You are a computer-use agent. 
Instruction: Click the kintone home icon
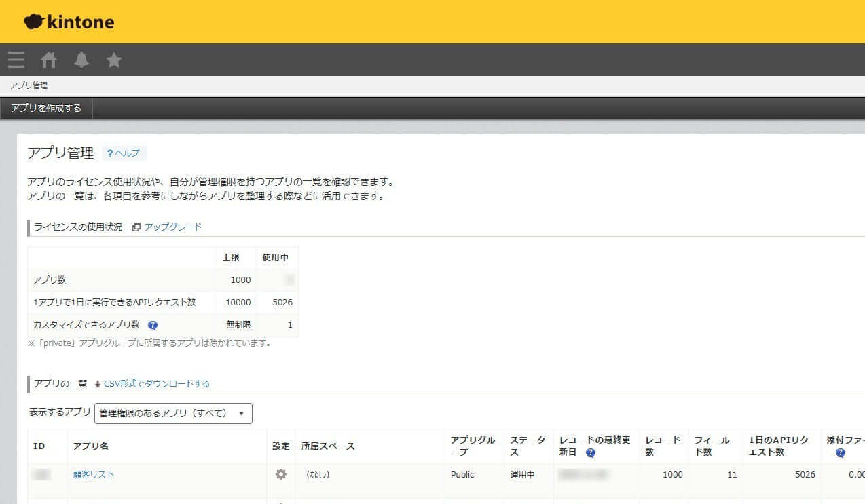click(48, 60)
